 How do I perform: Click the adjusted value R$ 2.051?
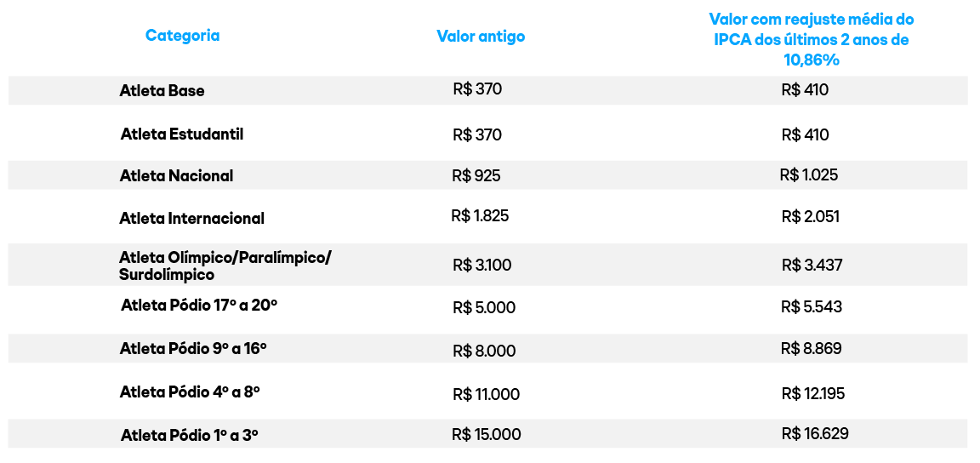(810, 217)
